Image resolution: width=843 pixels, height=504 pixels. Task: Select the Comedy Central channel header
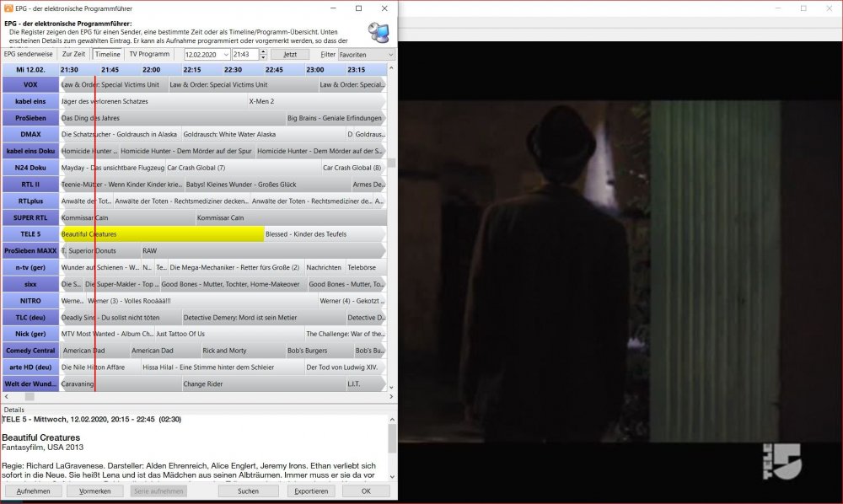(30, 351)
